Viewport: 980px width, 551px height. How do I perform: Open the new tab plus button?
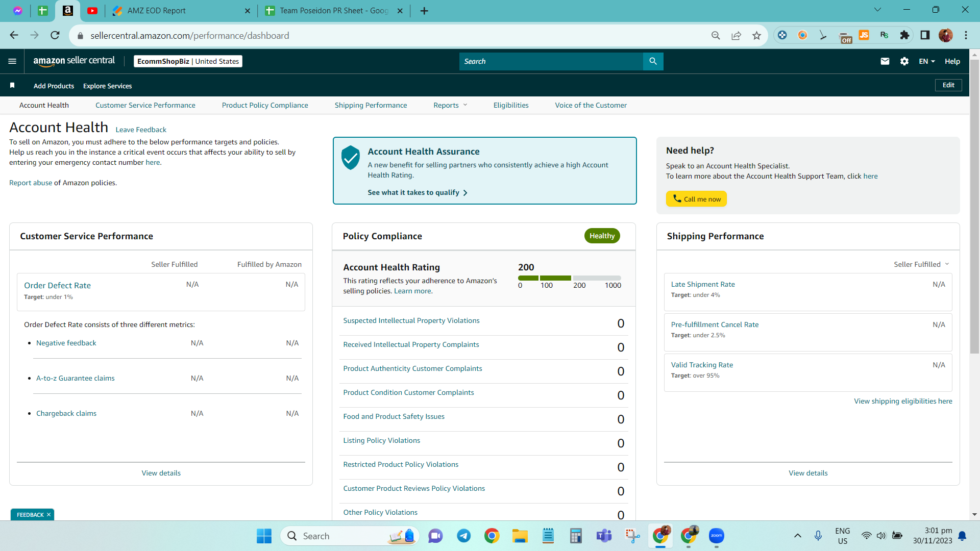tap(424, 11)
